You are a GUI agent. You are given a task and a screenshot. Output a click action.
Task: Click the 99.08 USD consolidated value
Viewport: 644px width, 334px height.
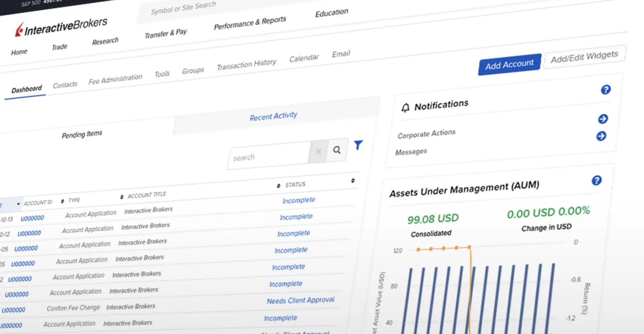pyautogui.click(x=433, y=219)
